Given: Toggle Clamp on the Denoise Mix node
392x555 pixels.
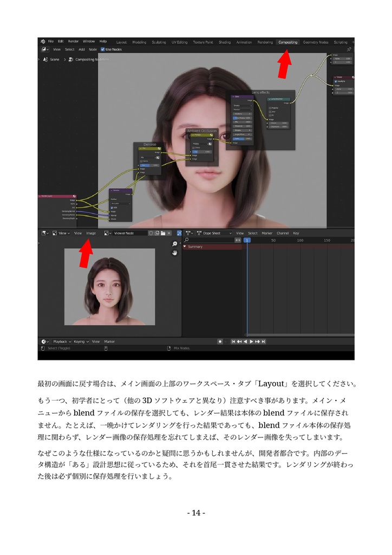Looking at the screenshot, I should [142, 161].
